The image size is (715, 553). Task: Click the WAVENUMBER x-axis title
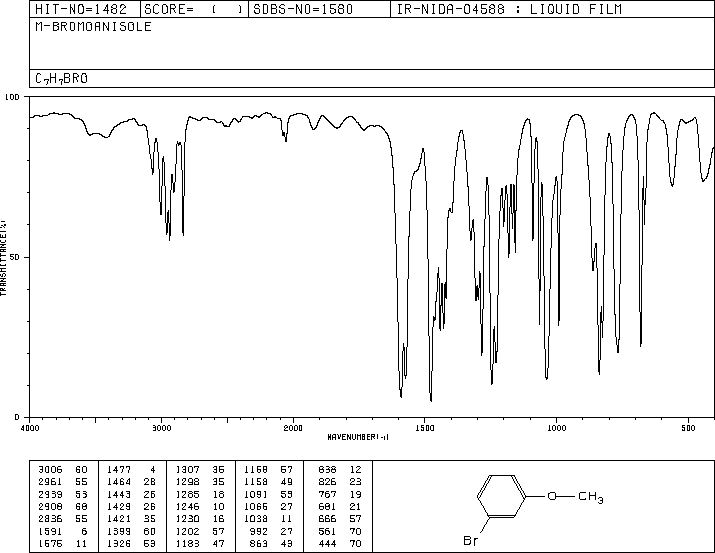tap(358, 437)
